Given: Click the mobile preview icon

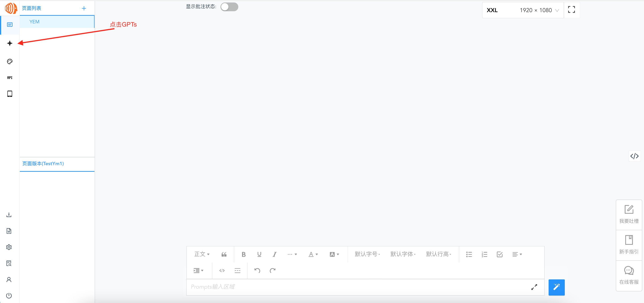Looking at the screenshot, I should [9, 94].
